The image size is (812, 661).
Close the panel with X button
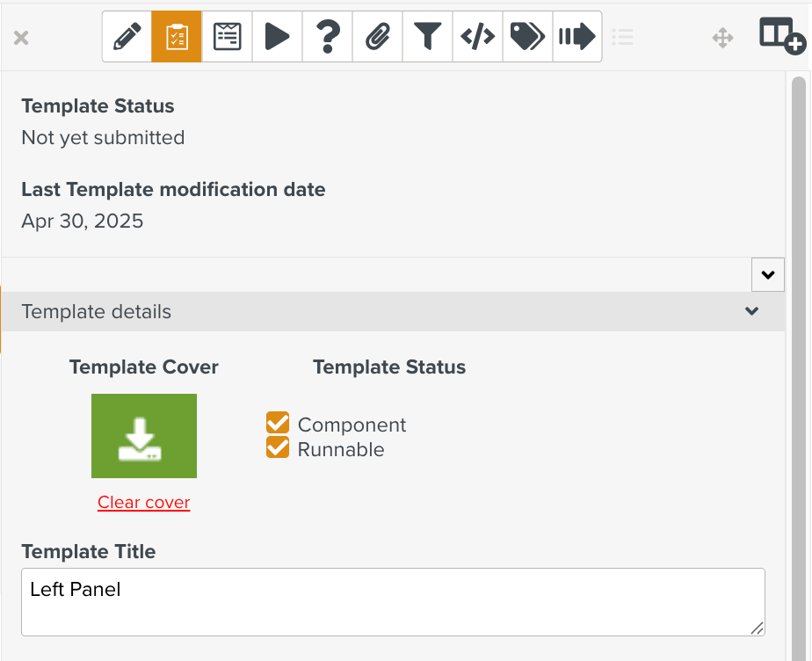coord(22,38)
